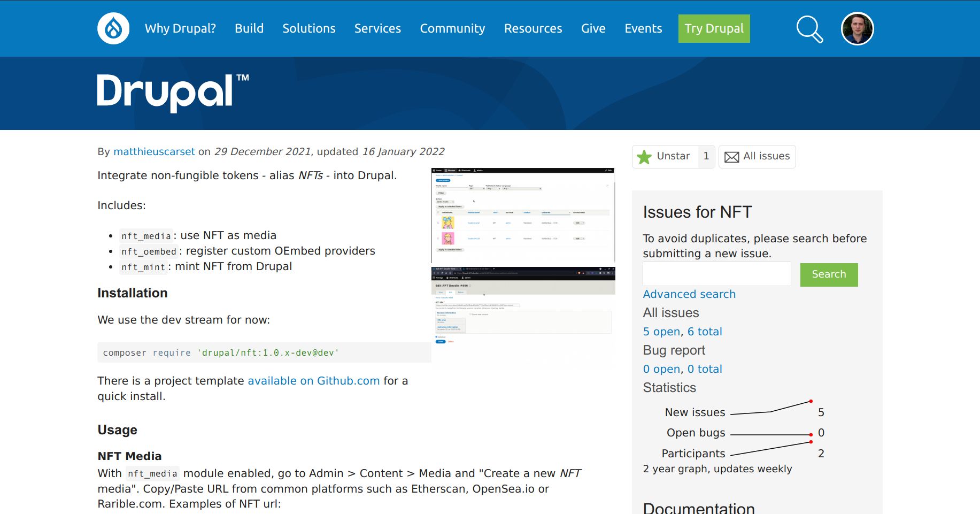Screen dimensions: 980x514
Task: Open the Community menu
Action: coord(452,28)
